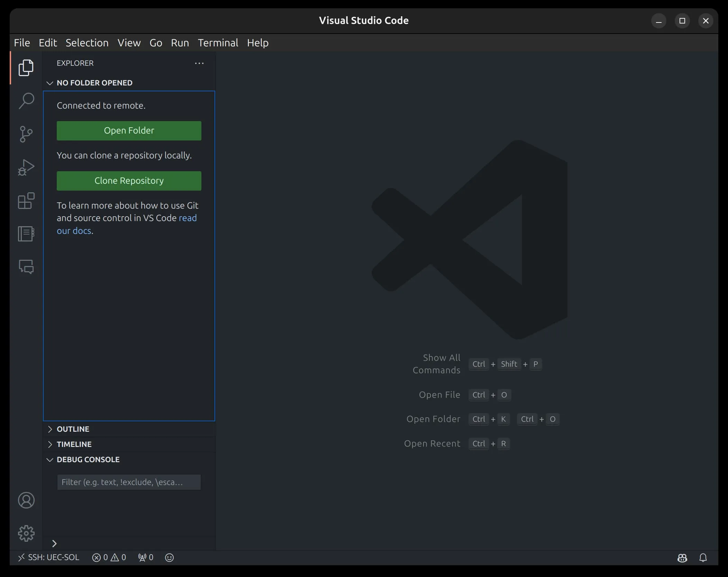This screenshot has width=728, height=577.
Task: Expand the OUTLINE section
Action: [73, 429]
